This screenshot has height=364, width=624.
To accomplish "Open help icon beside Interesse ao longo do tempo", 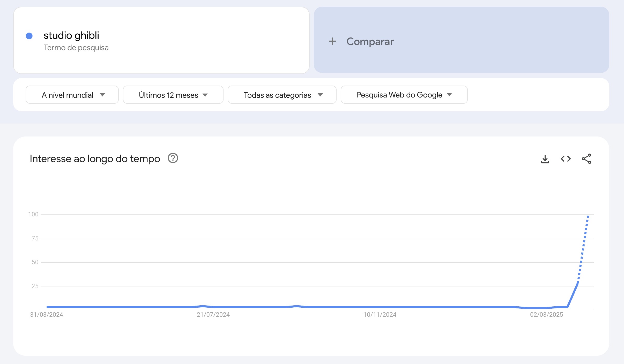I will tap(173, 158).
